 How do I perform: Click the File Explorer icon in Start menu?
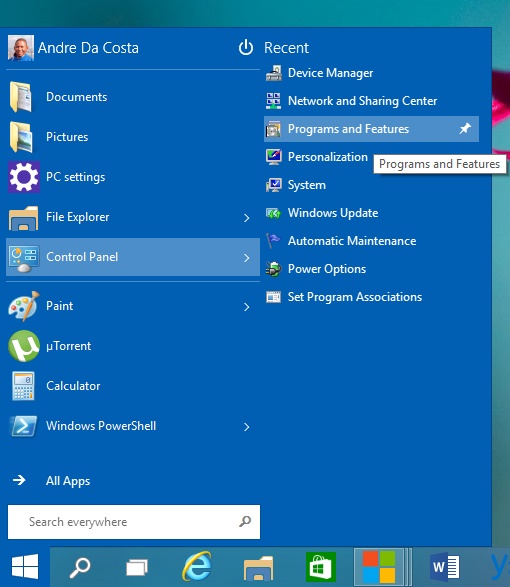(23, 218)
